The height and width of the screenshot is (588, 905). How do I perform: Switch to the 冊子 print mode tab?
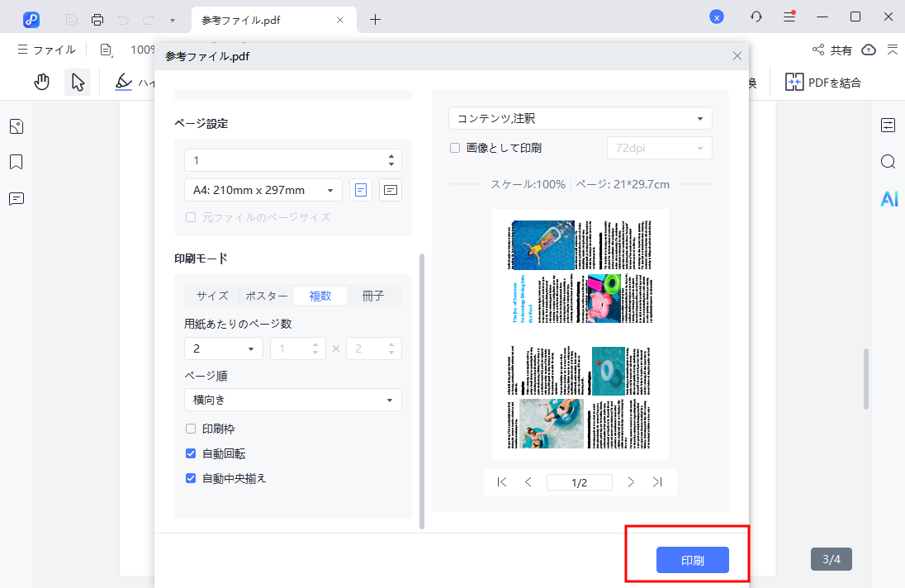(373, 295)
